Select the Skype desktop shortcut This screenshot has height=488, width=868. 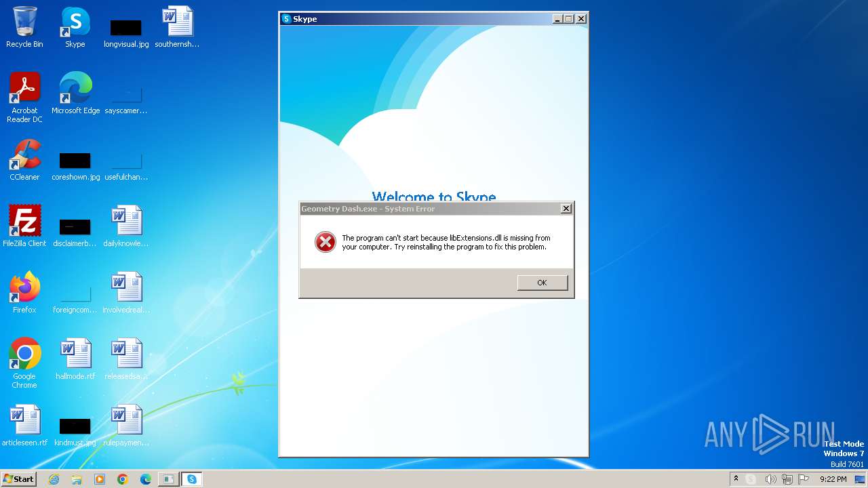pyautogui.click(x=75, y=28)
